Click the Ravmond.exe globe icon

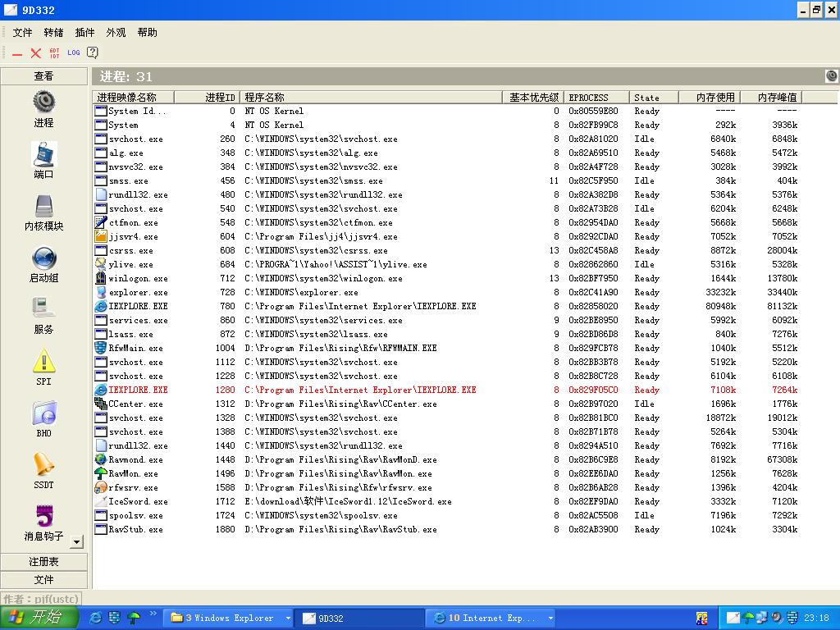(101, 459)
